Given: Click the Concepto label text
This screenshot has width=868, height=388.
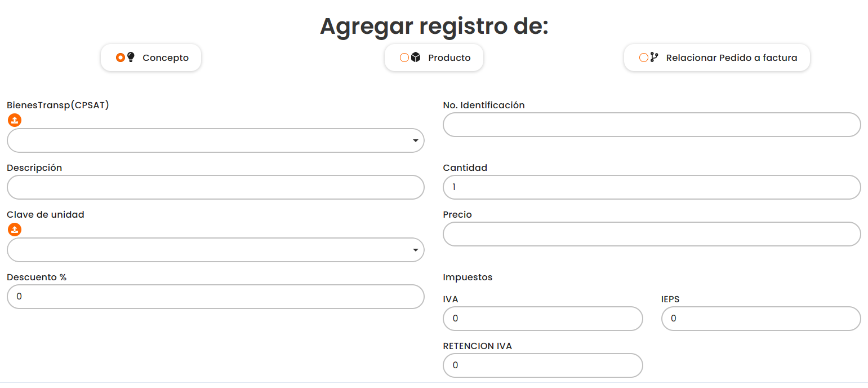Looking at the screenshot, I should pyautogui.click(x=166, y=58).
